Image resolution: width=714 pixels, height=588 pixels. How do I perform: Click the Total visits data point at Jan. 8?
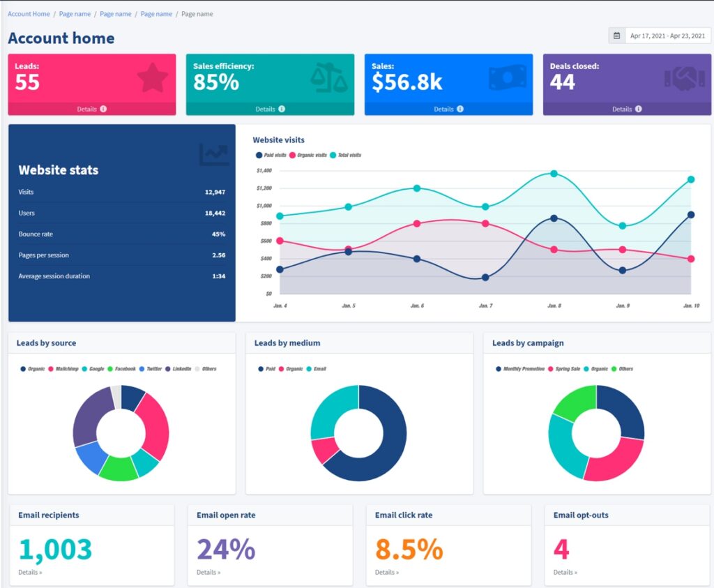pyautogui.click(x=554, y=174)
